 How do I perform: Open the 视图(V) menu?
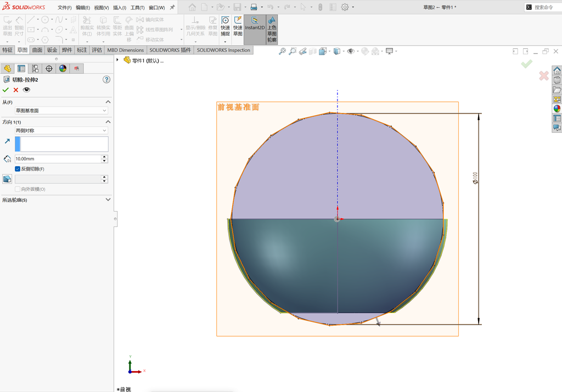(x=102, y=8)
